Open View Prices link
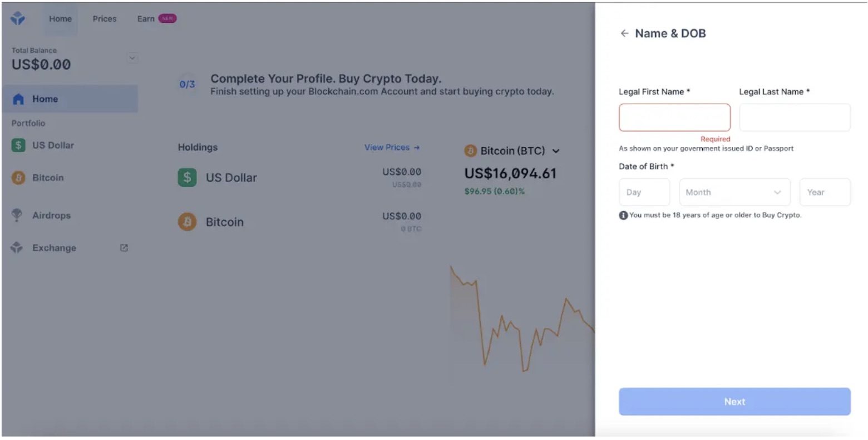Viewport: 868px width, 440px height. pos(391,147)
